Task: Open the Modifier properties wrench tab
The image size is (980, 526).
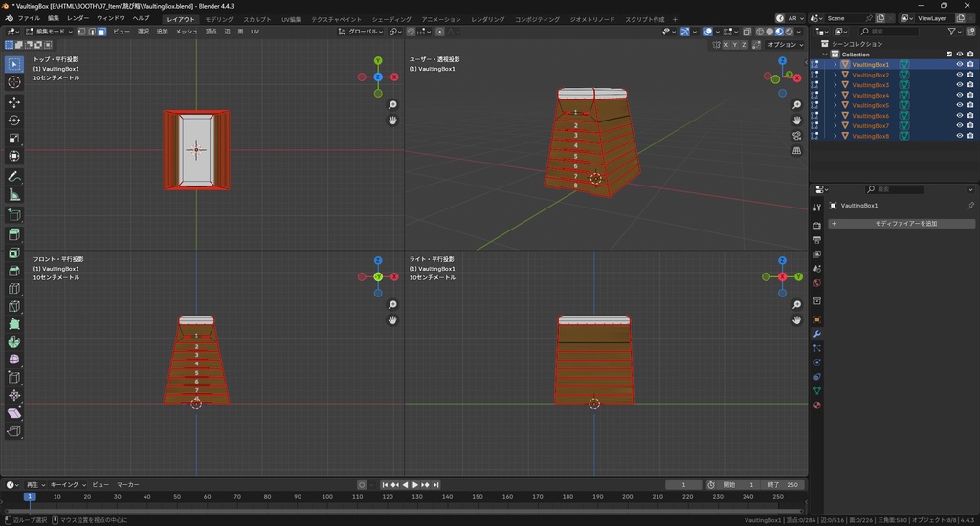Action: 816,334
